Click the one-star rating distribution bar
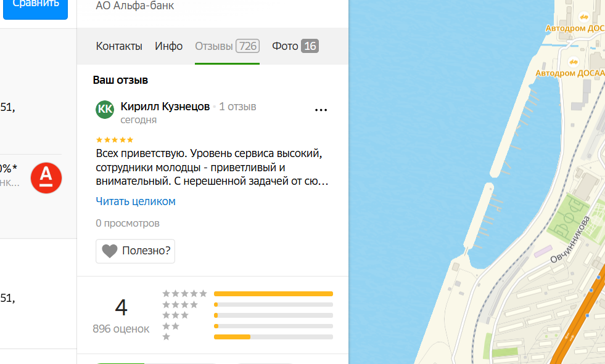605x364 pixels. (x=273, y=337)
